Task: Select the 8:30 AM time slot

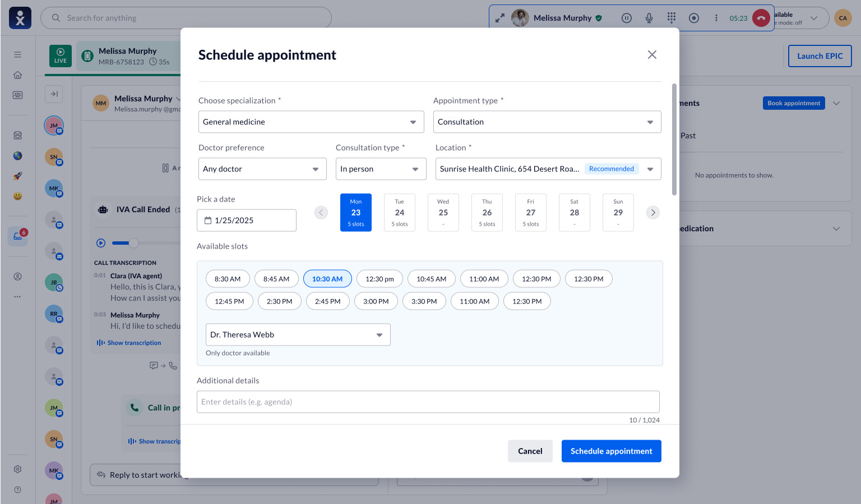Action: click(x=228, y=279)
